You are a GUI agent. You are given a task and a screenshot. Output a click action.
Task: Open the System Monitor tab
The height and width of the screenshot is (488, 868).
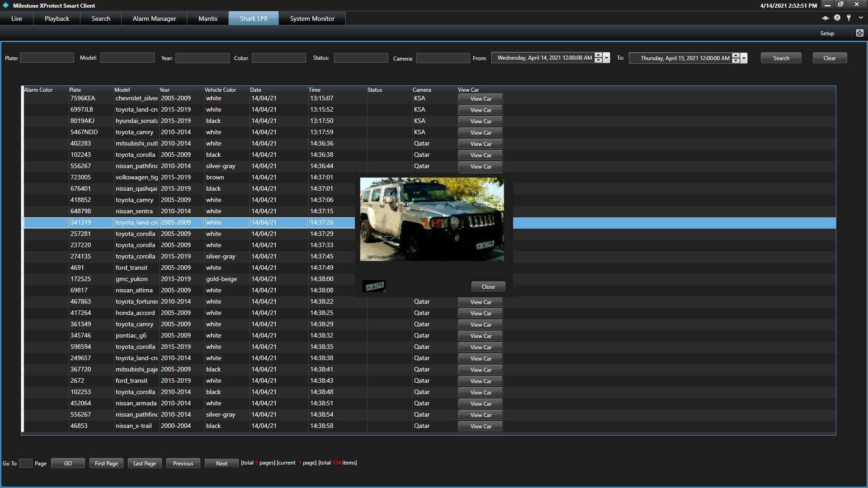(x=312, y=19)
